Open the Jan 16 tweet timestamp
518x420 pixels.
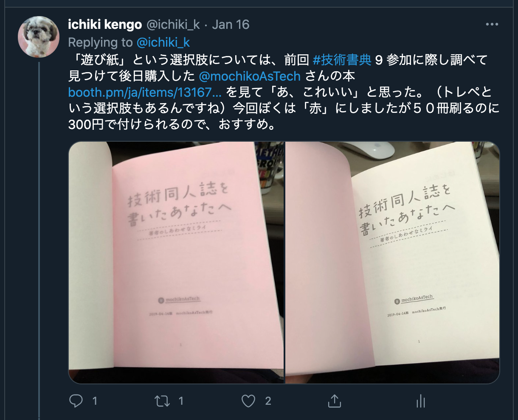coord(231,25)
